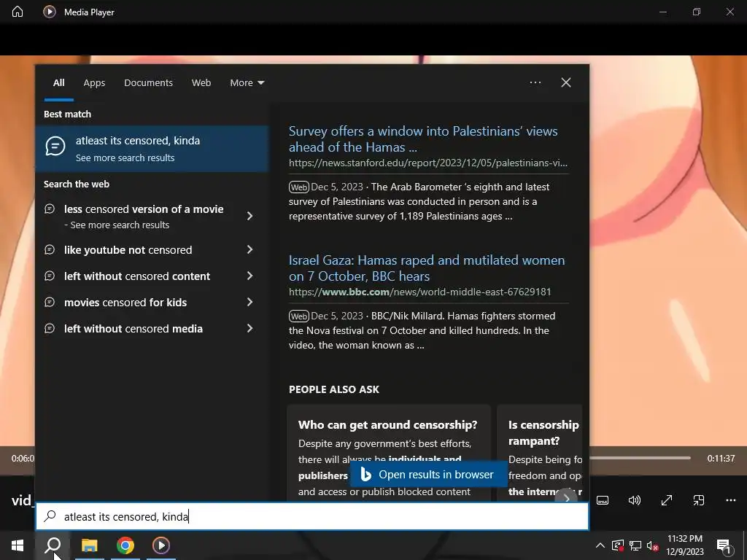Viewport: 747px width, 560px height.
Task: Open the search panel options ellipsis
Action: click(535, 82)
